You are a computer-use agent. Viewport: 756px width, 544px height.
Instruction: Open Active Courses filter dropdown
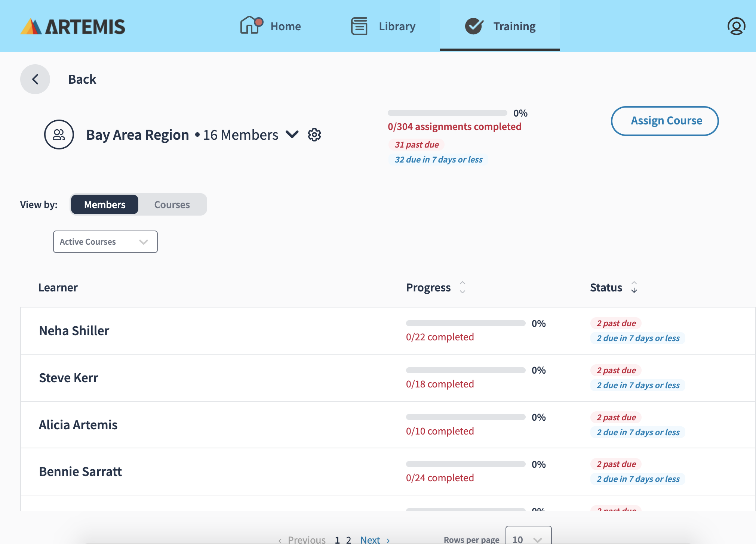[x=105, y=242]
